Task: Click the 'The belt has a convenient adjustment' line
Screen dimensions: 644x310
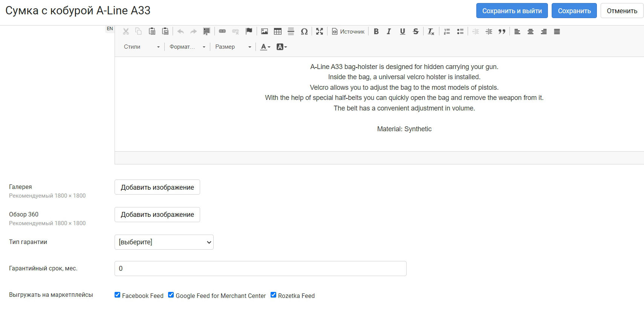Action: pos(404,108)
